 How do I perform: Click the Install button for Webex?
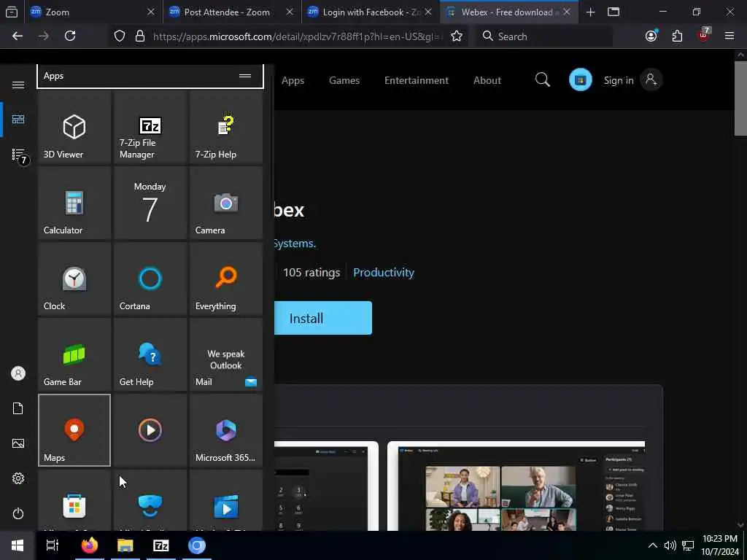(323, 318)
